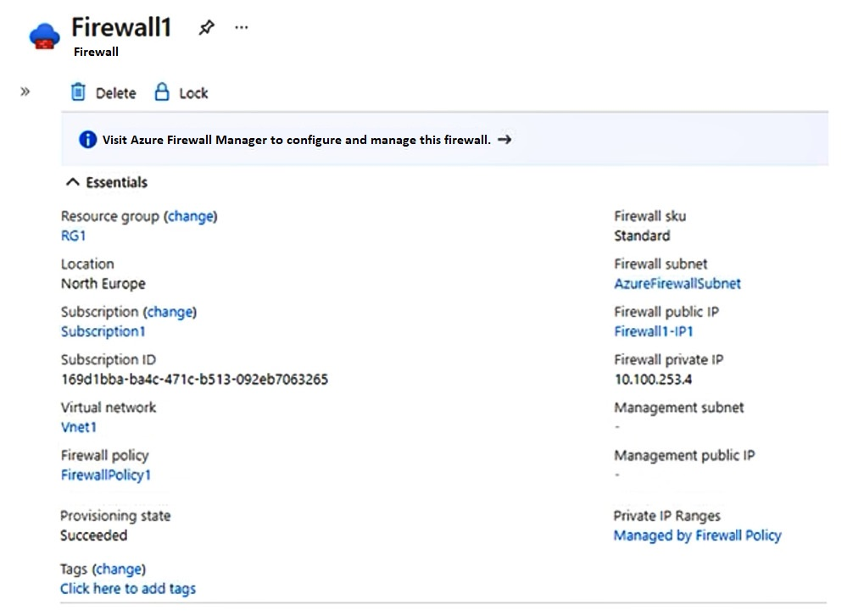Open Managed by Firewall Policy link
Screen dimensions: 847x616
tap(697, 536)
